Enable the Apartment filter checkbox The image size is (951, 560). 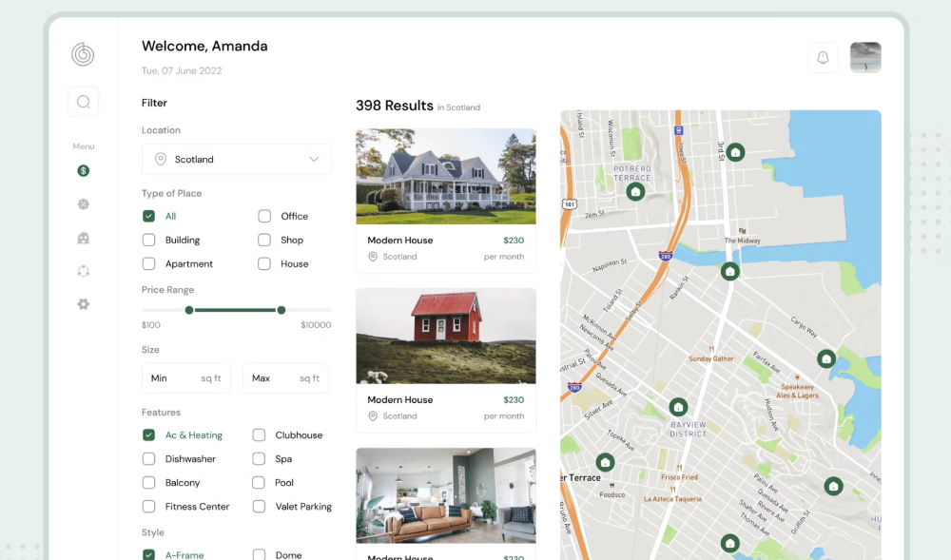[148, 263]
